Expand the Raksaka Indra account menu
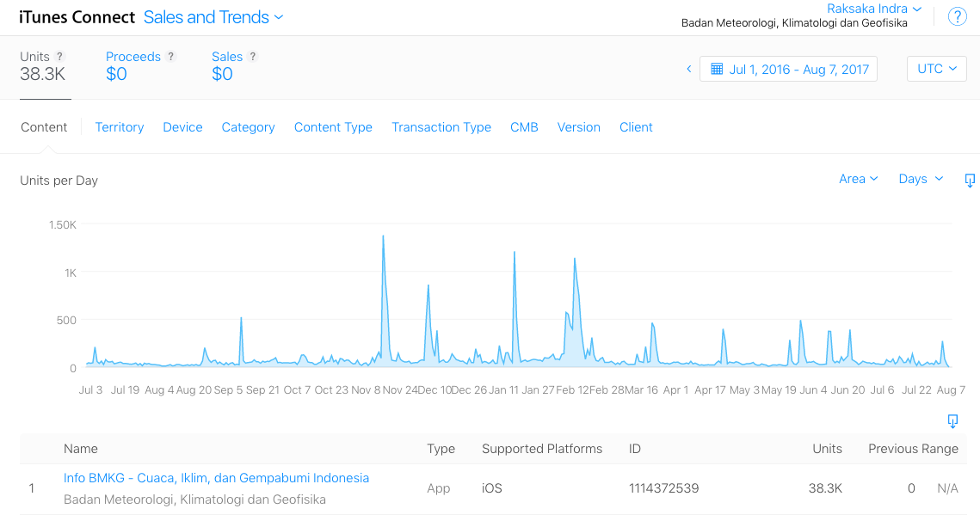This screenshot has height=521, width=980. (x=874, y=9)
